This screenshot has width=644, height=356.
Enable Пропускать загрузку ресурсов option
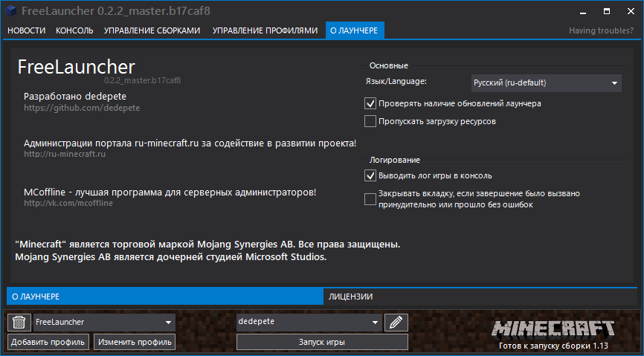point(370,120)
